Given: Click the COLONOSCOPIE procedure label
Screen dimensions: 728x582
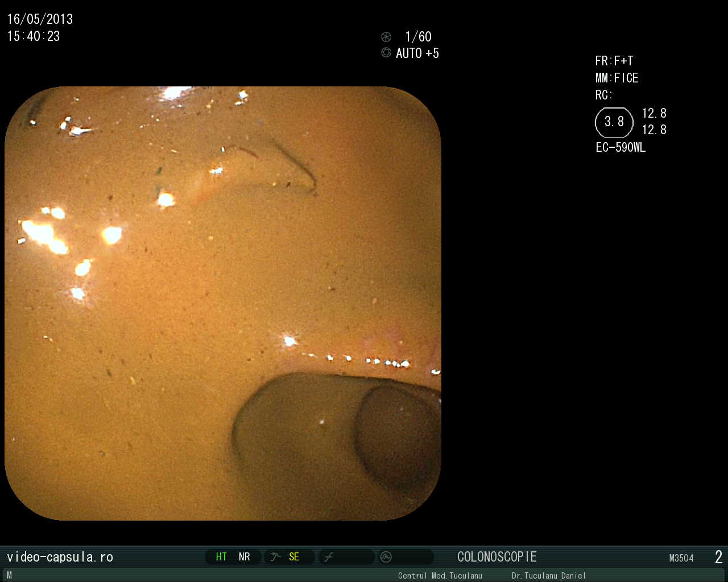Looking at the screenshot, I should 497,557.
